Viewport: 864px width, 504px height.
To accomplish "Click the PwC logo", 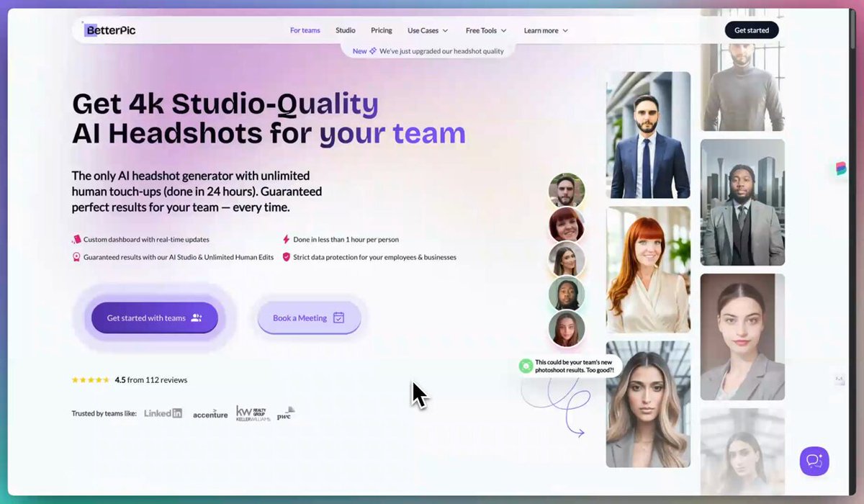I will [x=286, y=413].
